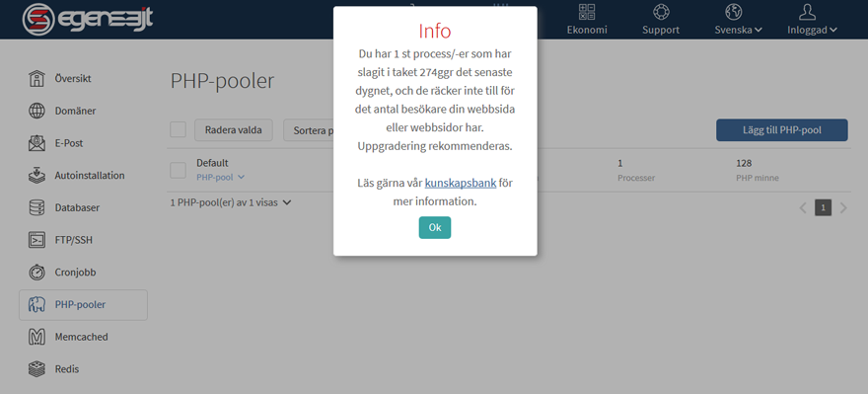The height and width of the screenshot is (394, 868).
Task: Click the Domäner globe icon
Action: [36, 111]
